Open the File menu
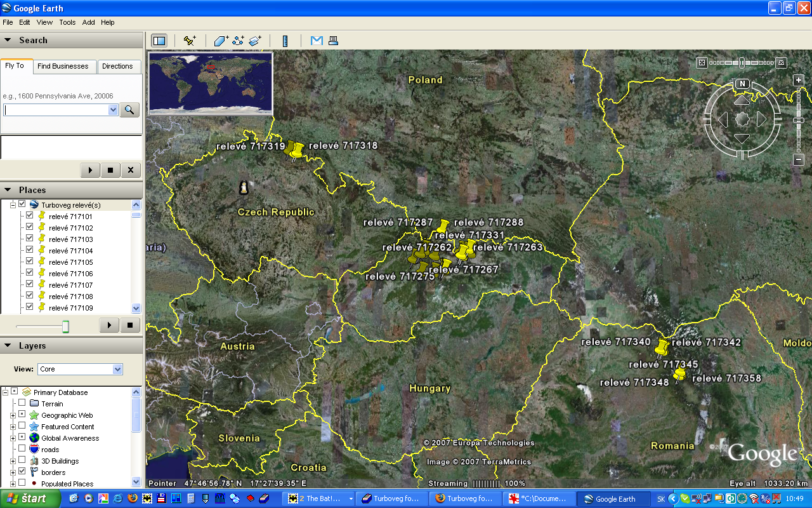 click(8, 22)
